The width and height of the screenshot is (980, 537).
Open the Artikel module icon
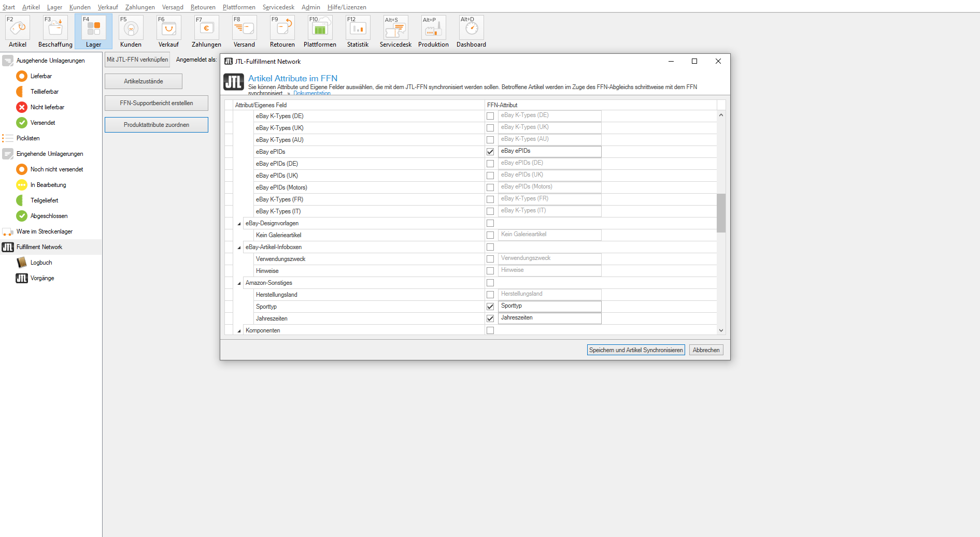click(17, 27)
